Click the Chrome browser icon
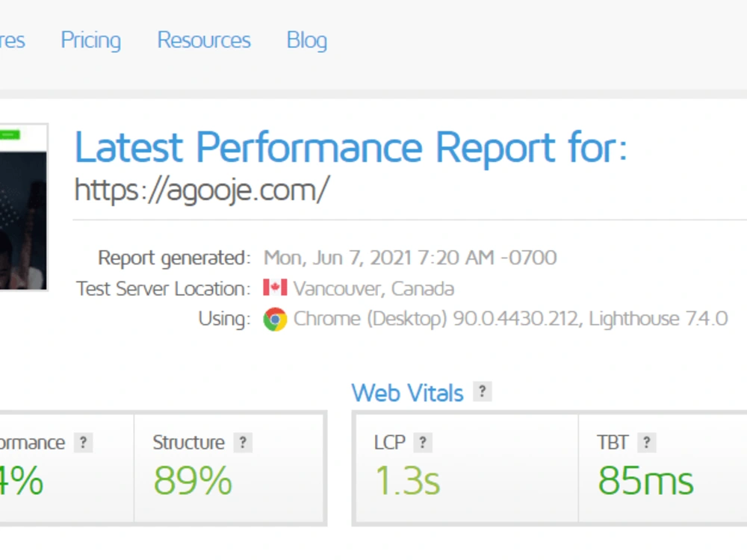 (275, 319)
